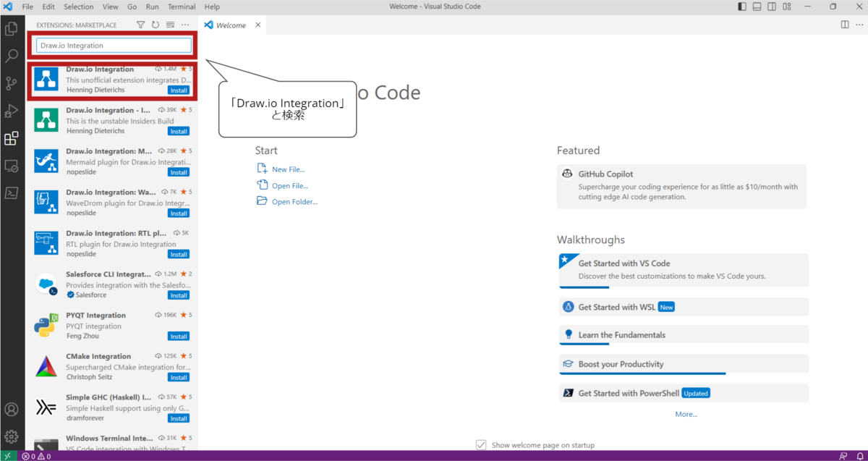Open notifications bell in status bar

860,456
